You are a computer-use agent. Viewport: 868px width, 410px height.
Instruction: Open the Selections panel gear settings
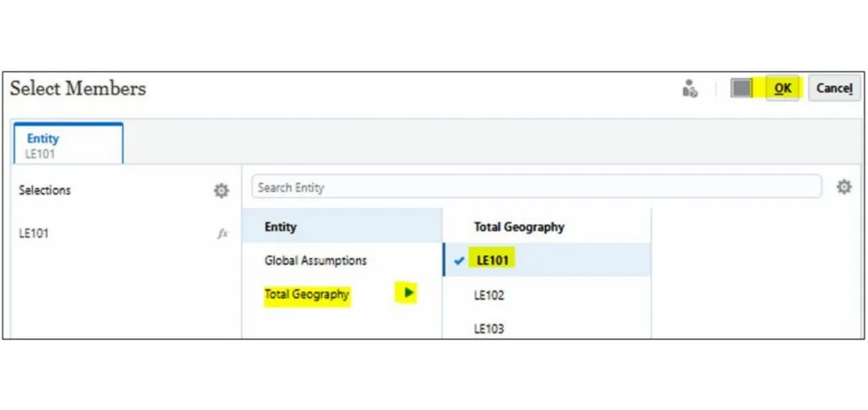point(221,191)
